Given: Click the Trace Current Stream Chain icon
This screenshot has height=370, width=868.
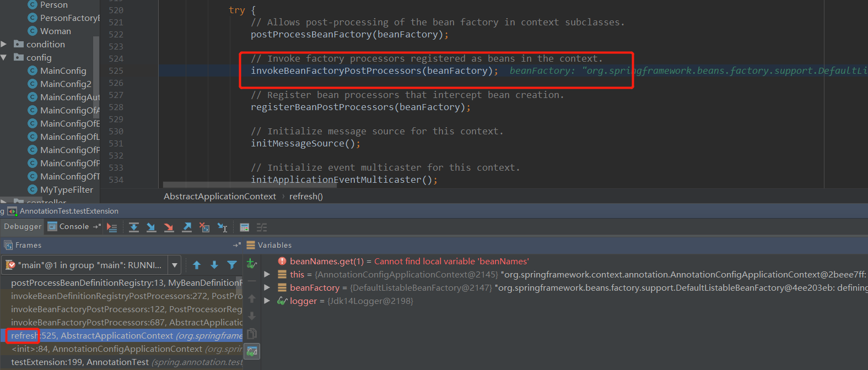Looking at the screenshot, I should tap(262, 227).
